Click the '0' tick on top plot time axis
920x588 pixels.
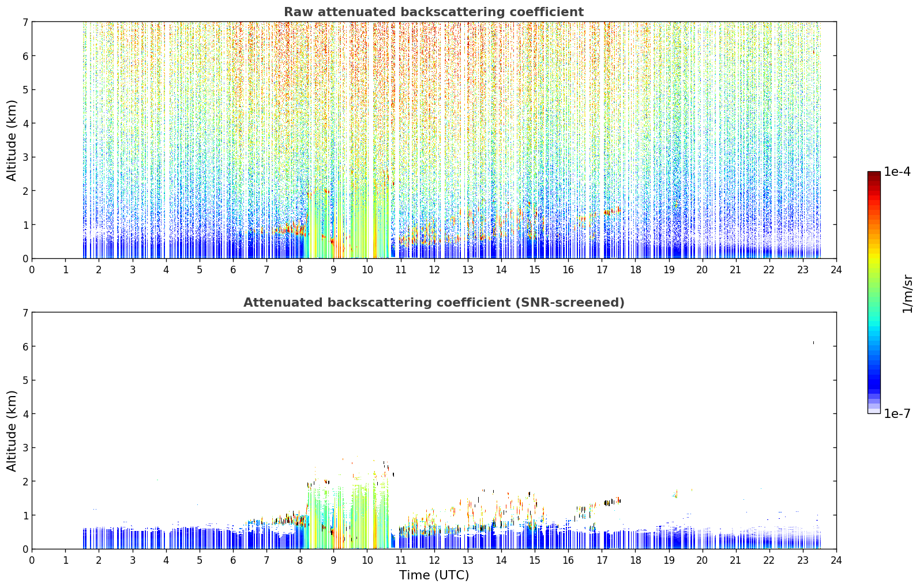coord(32,270)
